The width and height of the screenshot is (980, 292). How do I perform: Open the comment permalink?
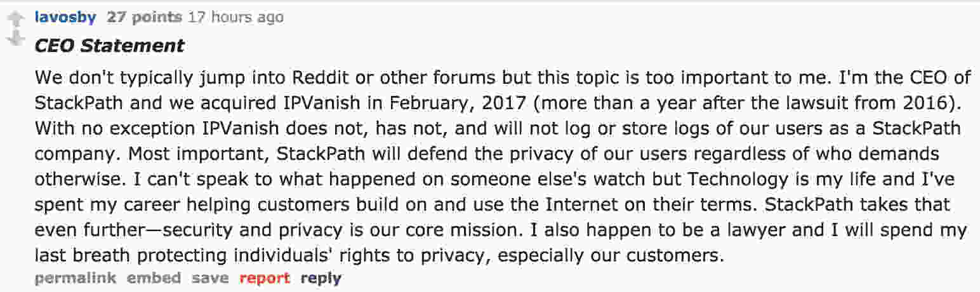pos(76,277)
